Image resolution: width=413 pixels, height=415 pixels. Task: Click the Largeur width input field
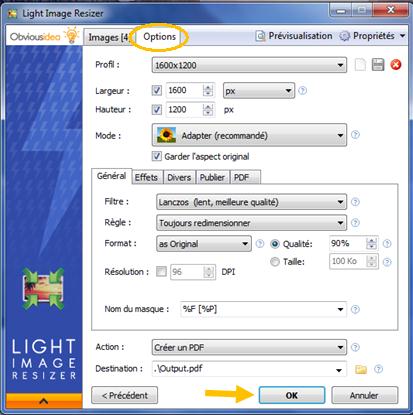184,90
